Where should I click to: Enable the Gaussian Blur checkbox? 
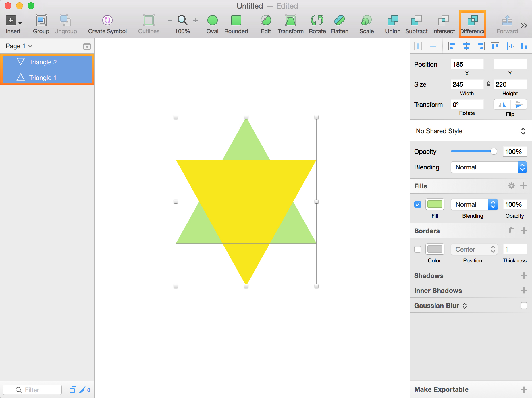(524, 306)
